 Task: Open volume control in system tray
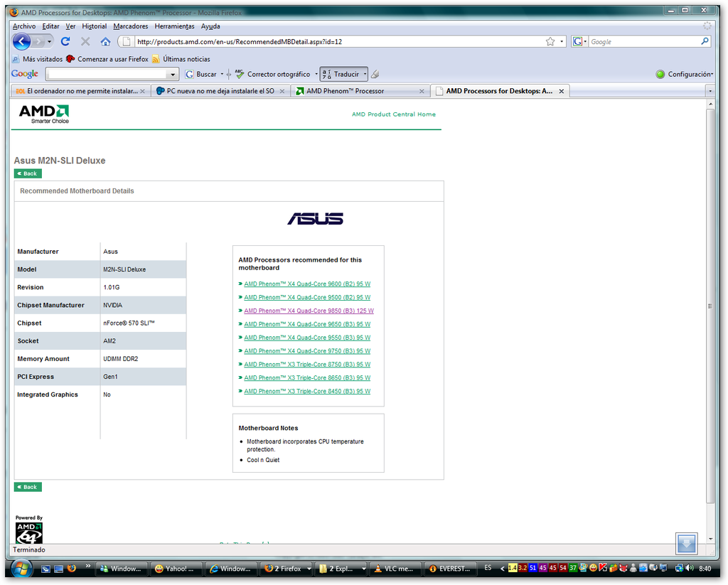[x=690, y=568]
